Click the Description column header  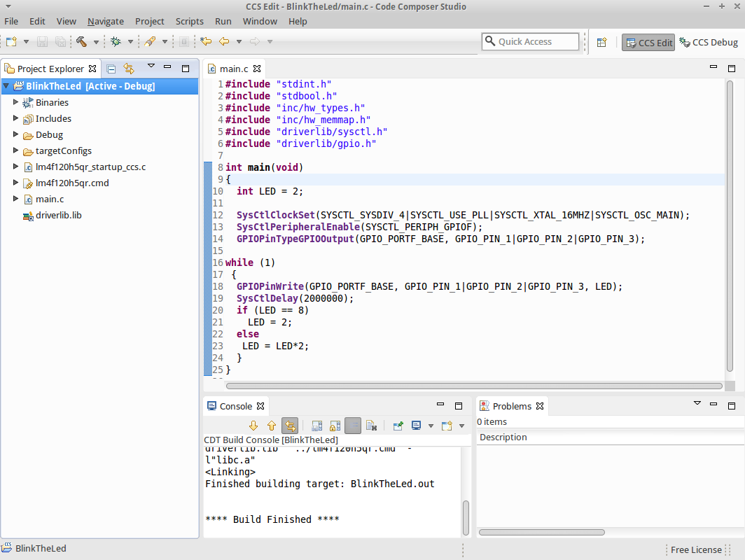pyautogui.click(x=610, y=437)
